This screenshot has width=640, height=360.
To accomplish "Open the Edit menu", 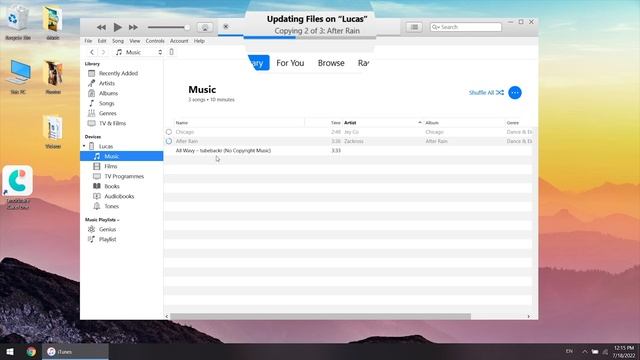I will point(102,41).
